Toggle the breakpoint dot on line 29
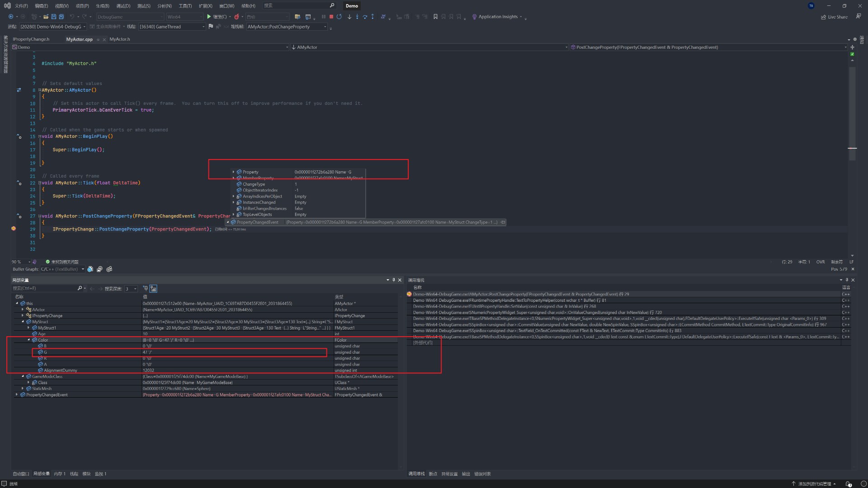868x488 pixels. tap(14, 229)
